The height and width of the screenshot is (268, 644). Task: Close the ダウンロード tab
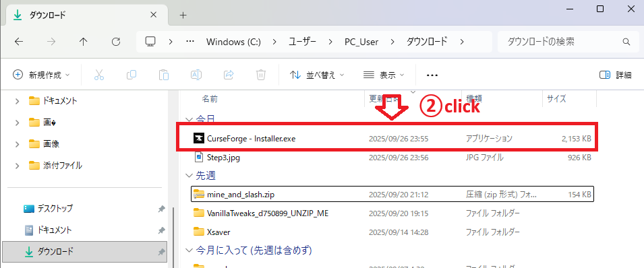point(153,15)
